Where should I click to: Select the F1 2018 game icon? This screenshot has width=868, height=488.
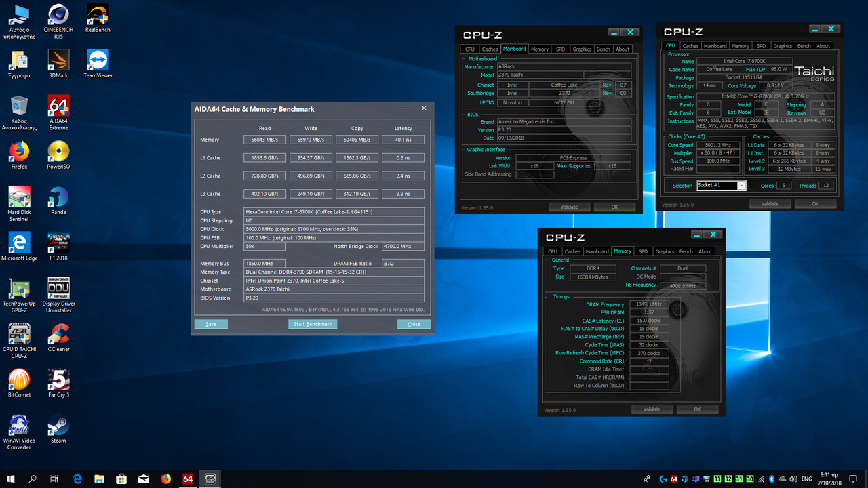58,247
